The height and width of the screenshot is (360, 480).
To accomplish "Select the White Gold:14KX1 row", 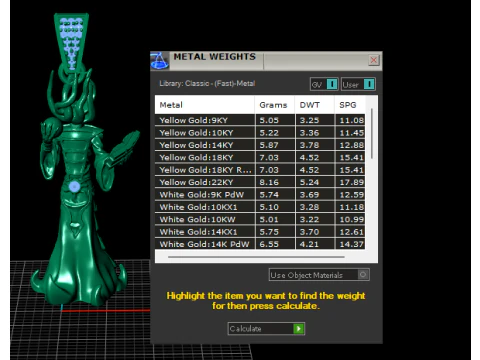I will pos(260,232).
